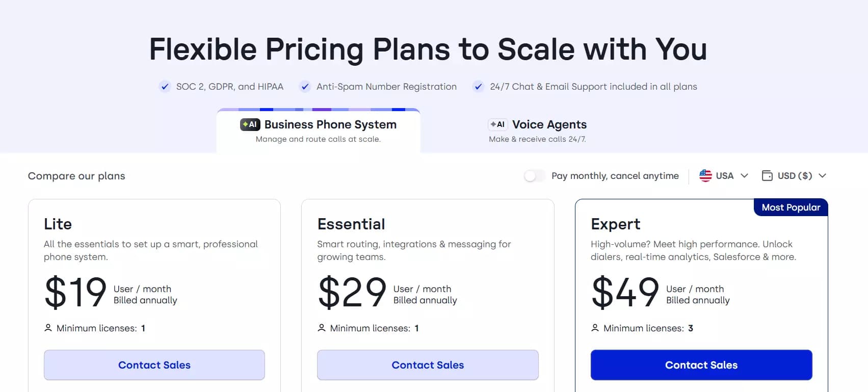Click the Anti-Spam Number Registration checkmark
868x392 pixels.
(305, 86)
